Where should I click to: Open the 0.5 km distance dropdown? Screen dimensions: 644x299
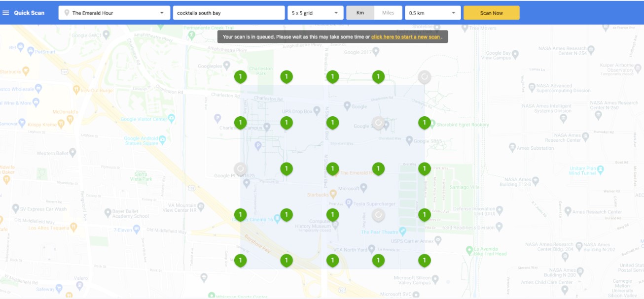[x=433, y=13]
